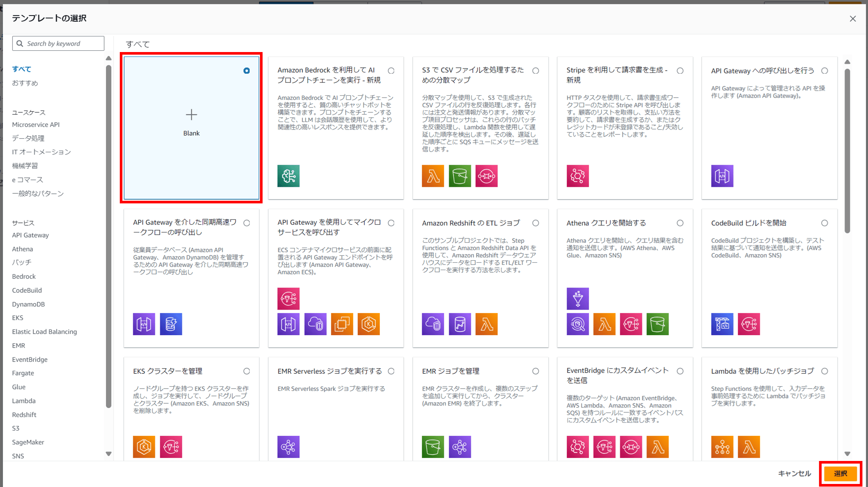Click the orange EKS icon in the microservices card
The image size is (868, 487).
[x=369, y=324]
